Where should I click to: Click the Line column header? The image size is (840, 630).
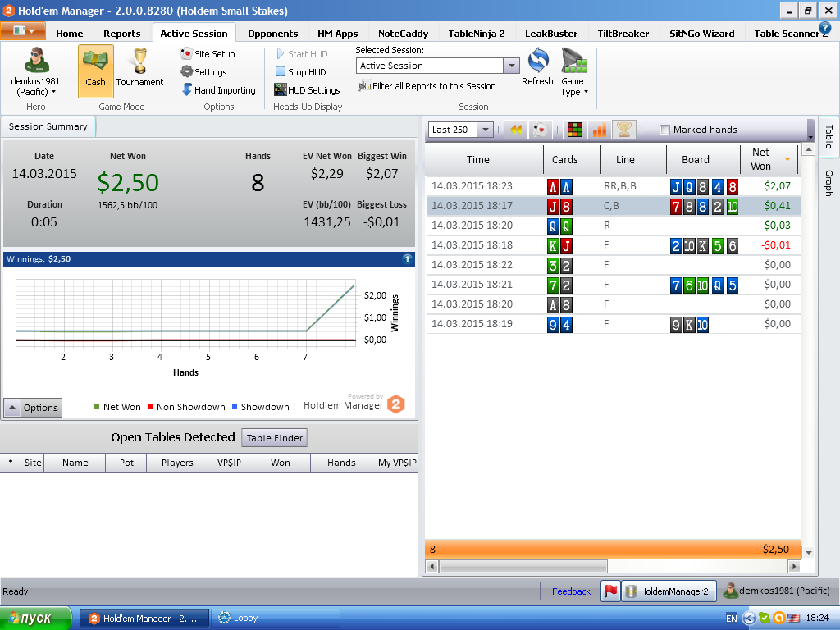[633, 159]
